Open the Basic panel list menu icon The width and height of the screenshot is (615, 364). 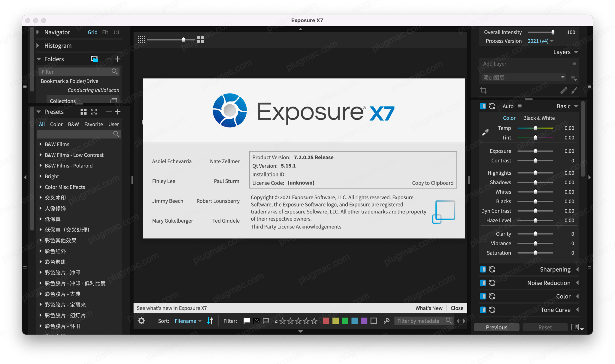520,106
